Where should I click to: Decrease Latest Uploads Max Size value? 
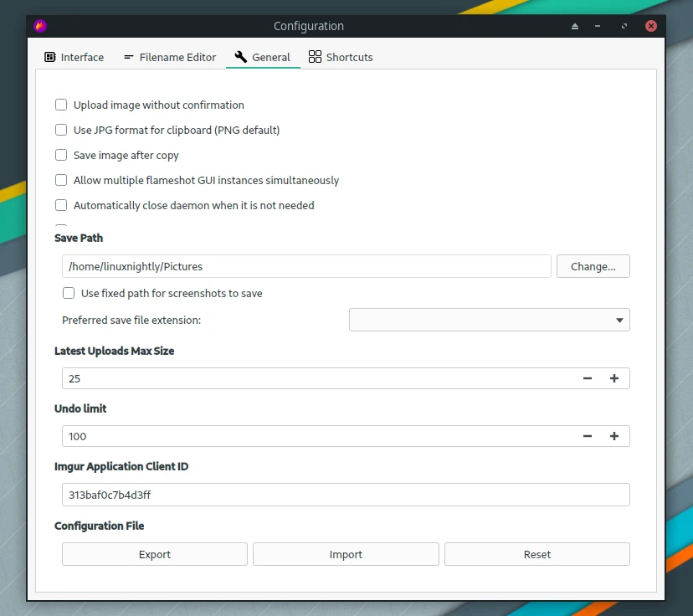588,378
